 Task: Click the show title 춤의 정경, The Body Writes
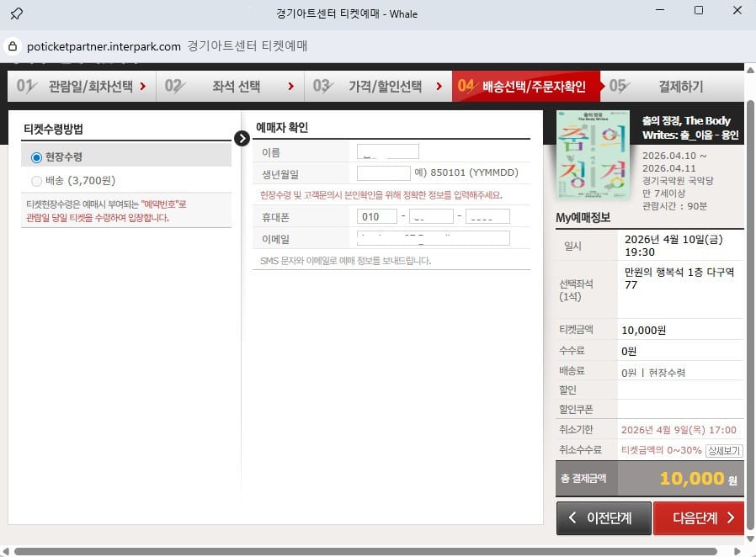690,128
